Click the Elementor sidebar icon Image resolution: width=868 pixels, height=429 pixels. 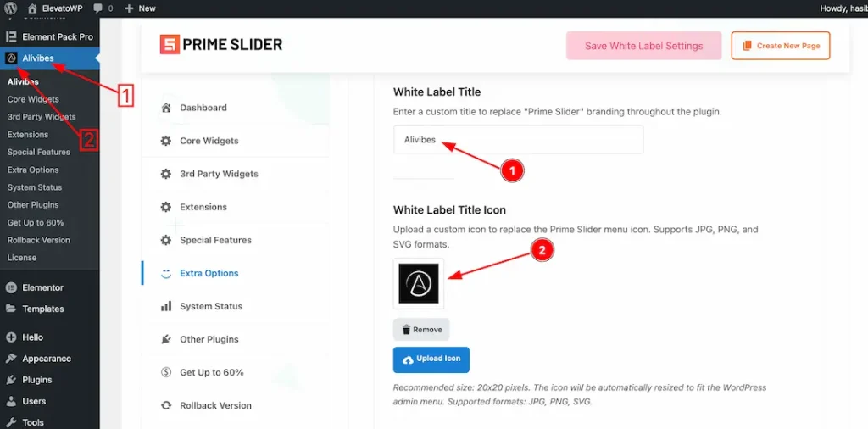click(10, 288)
